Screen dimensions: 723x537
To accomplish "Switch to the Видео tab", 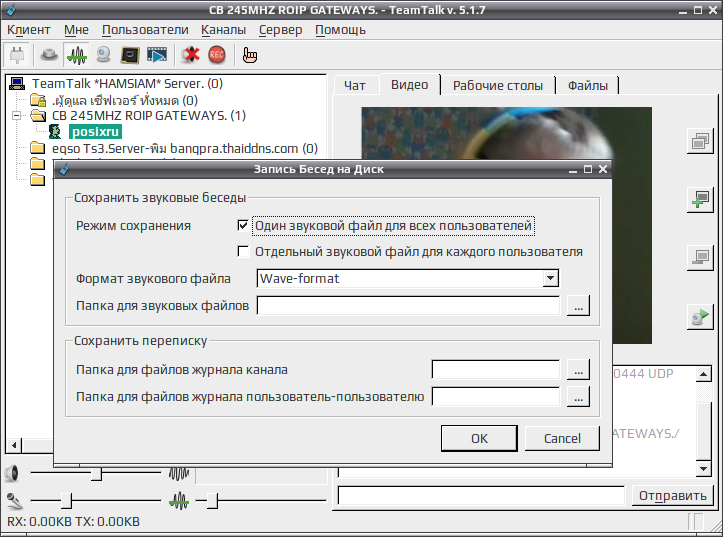I will coord(409,84).
